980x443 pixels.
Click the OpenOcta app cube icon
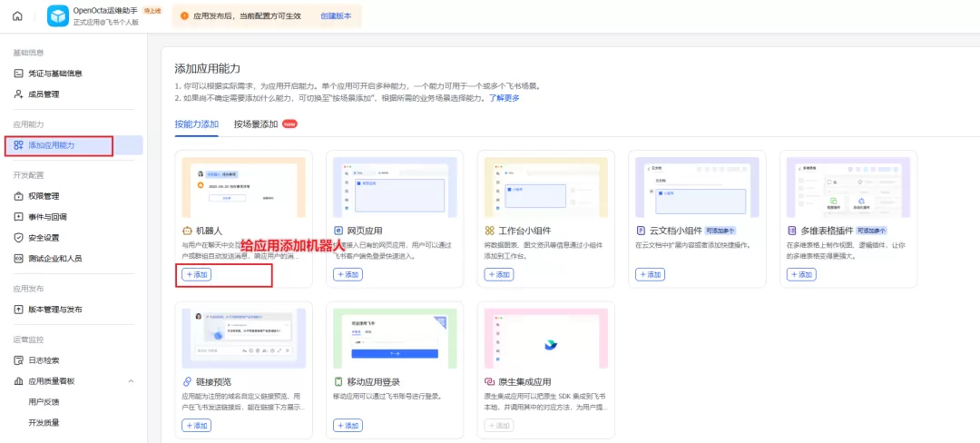point(57,16)
